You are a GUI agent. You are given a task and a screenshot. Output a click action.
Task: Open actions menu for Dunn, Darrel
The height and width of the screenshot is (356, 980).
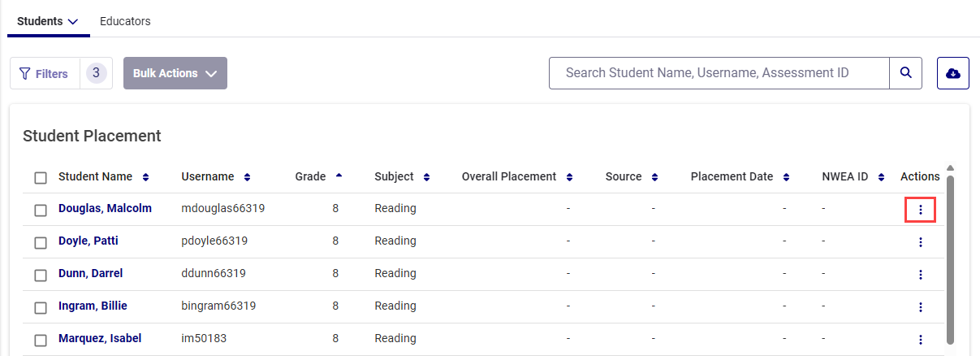click(921, 275)
